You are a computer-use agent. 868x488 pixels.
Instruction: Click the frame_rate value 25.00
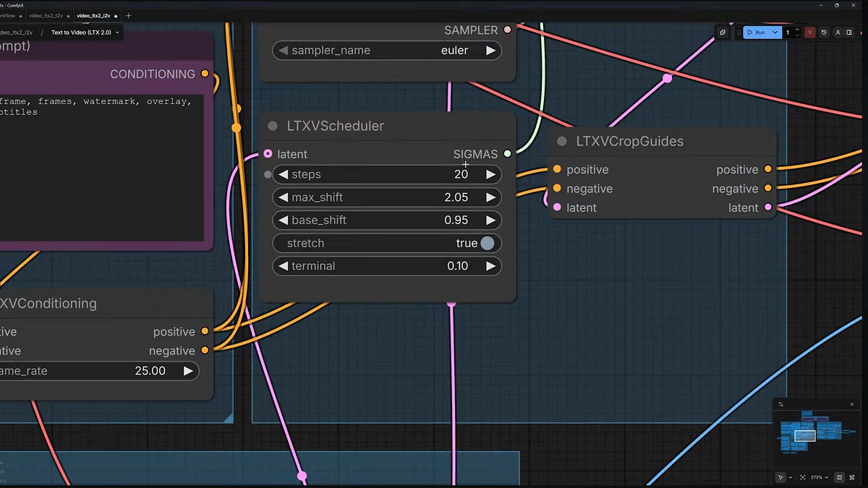pos(150,371)
